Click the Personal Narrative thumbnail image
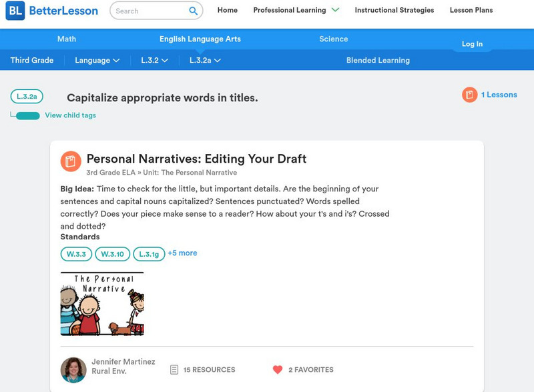 click(x=102, y=303)
